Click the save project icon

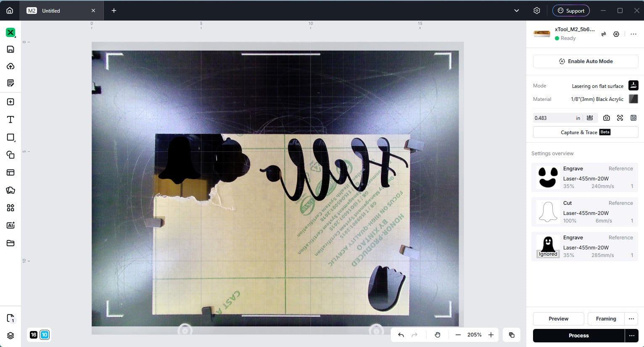[x=11, y=49]
